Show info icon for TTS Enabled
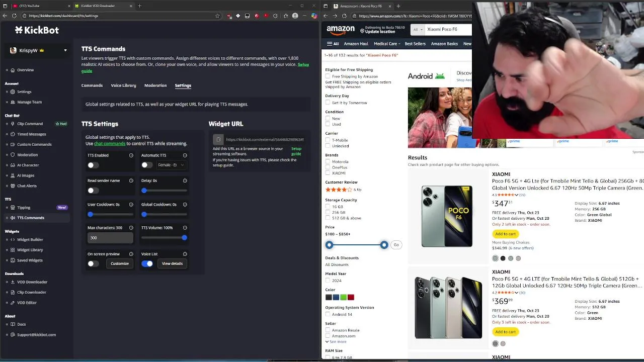Screen dimensions: 644x362 coord(131,155)
